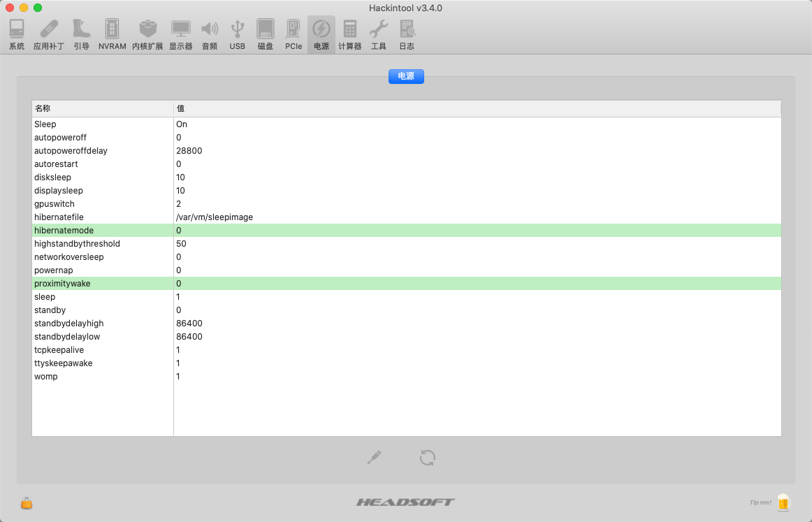The height and width of the screenshot is (522, 812).
Task: Click the value 10 for displaysleep
Action: click(181, 191)
